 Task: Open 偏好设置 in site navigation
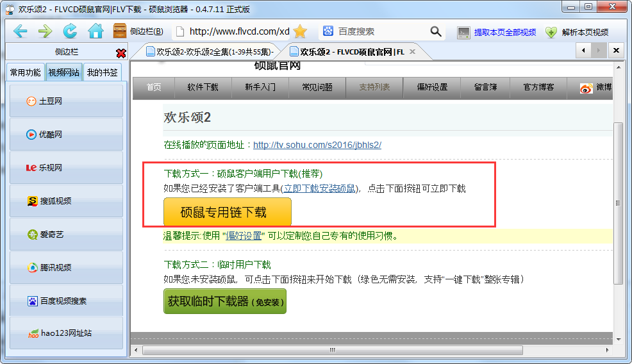click(432, 87)
